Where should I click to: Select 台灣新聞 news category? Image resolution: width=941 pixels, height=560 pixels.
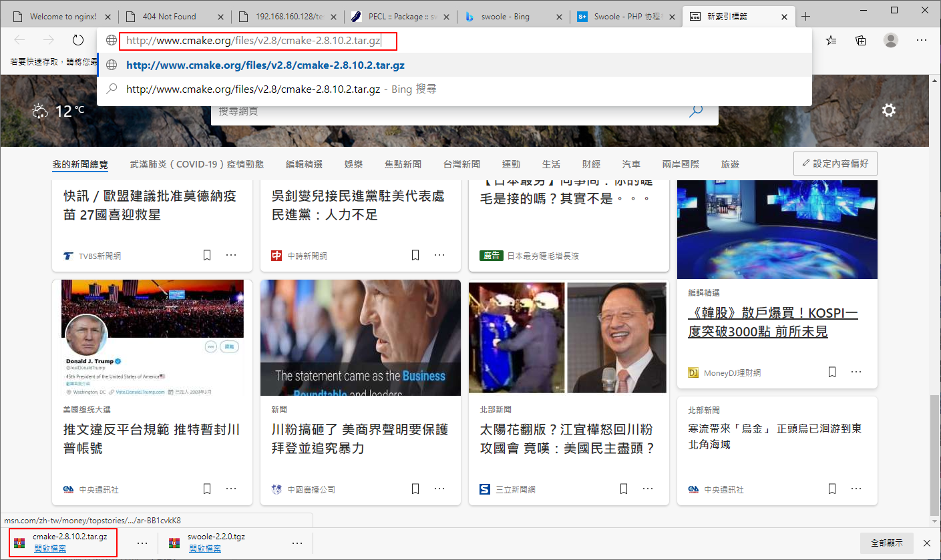[x=461, y=164]
